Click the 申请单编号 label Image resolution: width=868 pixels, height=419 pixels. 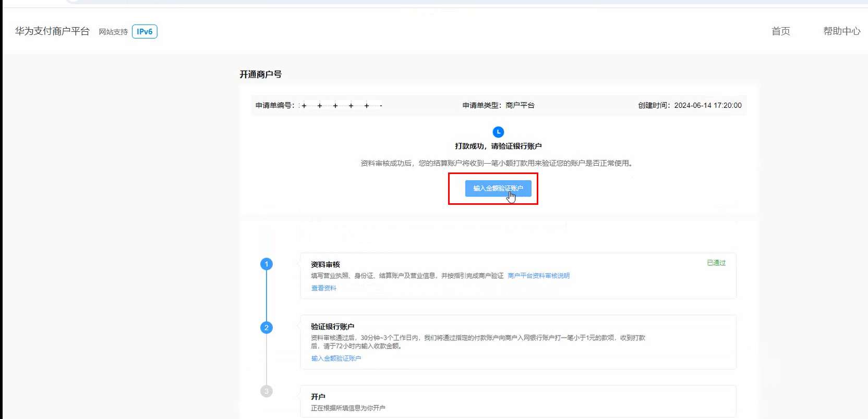tap(275, 105)
